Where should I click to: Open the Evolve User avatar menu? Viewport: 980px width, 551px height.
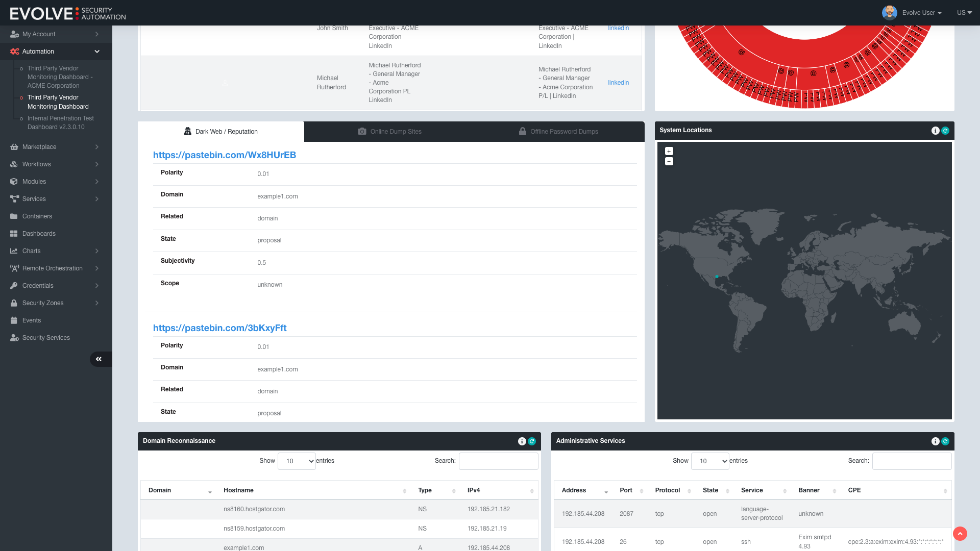[x=889, y=13]
